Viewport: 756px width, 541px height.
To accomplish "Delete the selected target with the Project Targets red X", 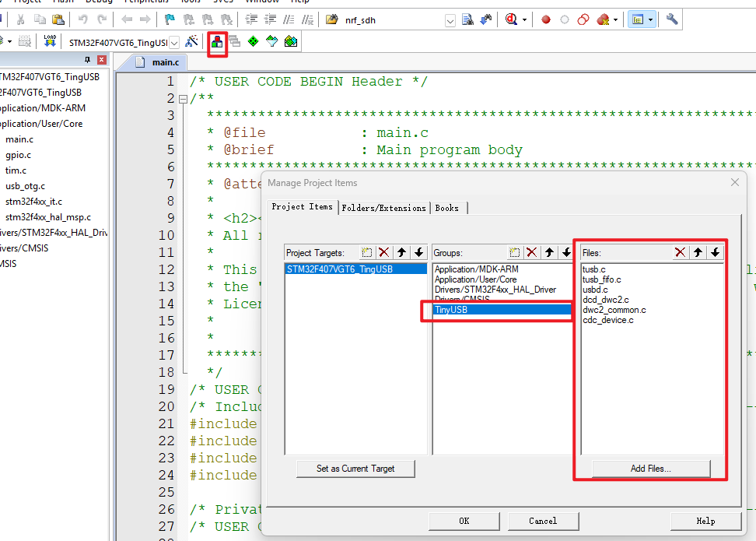I will click(x=384, y=252).
